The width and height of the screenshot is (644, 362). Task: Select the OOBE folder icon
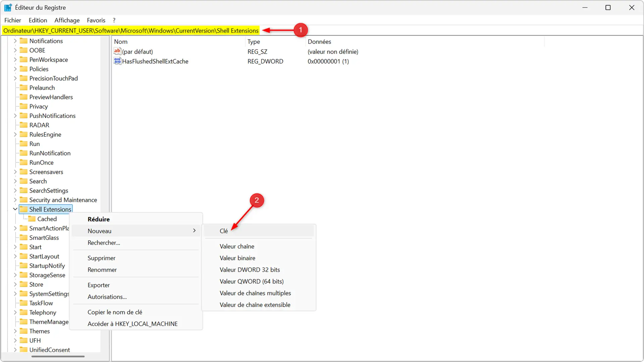[23, 50]
